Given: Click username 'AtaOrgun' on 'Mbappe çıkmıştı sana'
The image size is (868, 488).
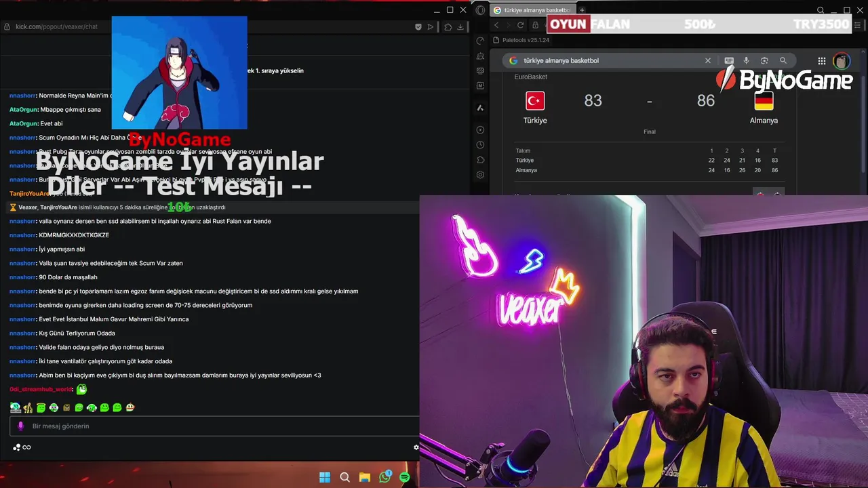Looking at the screenshot, I should tap(23, 110).
